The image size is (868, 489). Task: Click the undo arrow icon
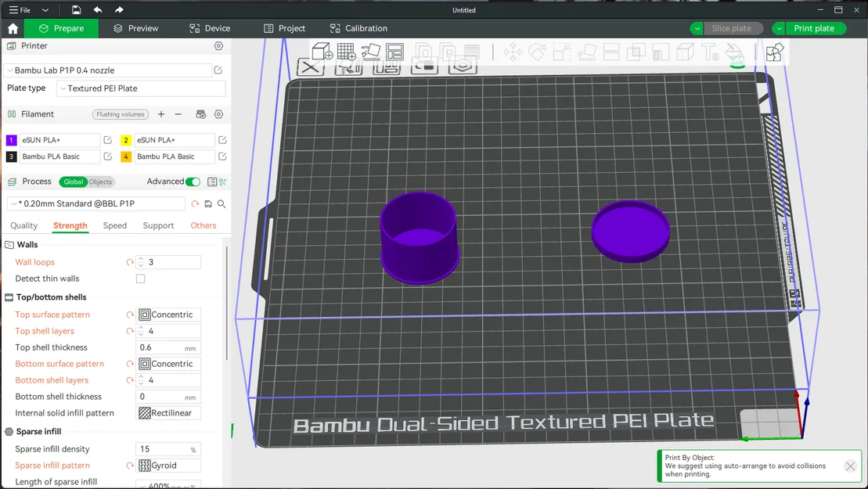[97, 10]
